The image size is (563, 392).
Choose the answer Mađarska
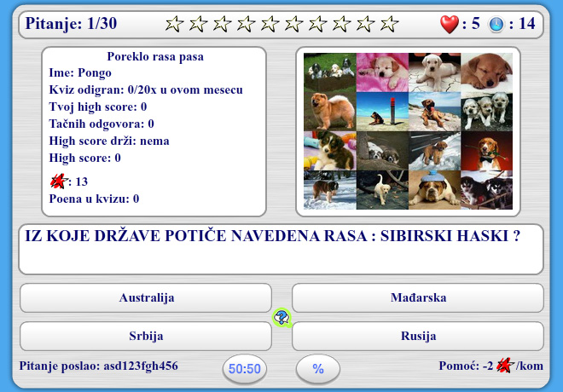418,298
